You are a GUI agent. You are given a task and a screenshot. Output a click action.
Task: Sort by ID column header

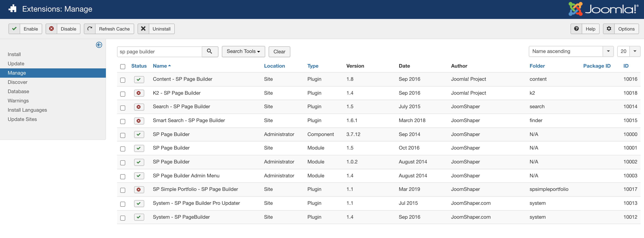[626, 66]
